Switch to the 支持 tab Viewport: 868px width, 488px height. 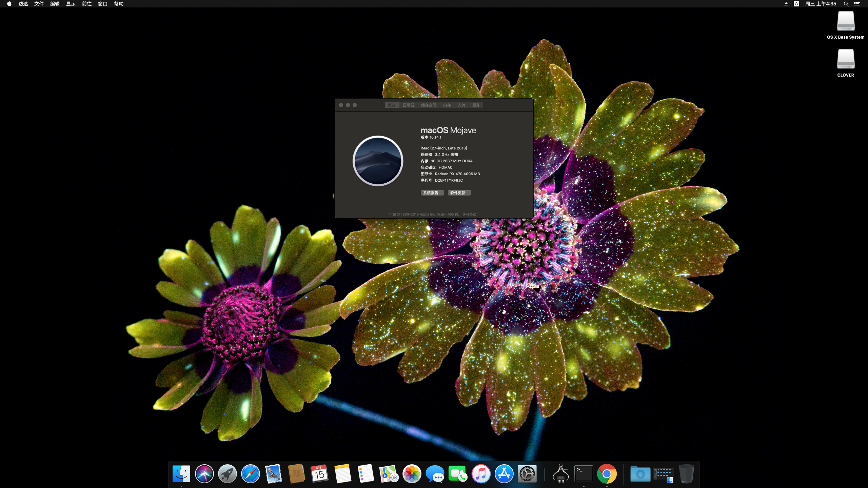461,105
